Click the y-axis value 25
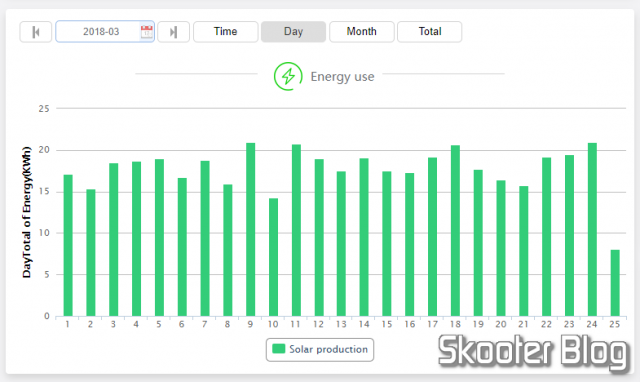 (44, 109)
